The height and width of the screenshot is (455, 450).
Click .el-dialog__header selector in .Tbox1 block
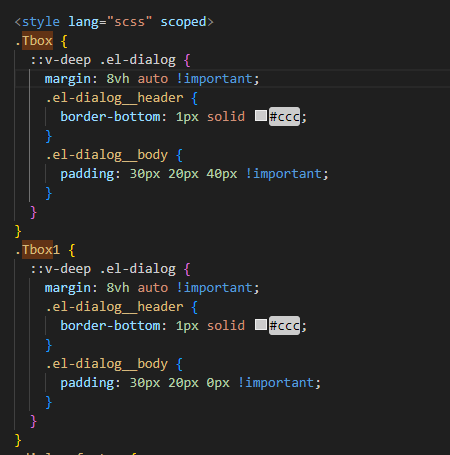(x=114, y=307)
